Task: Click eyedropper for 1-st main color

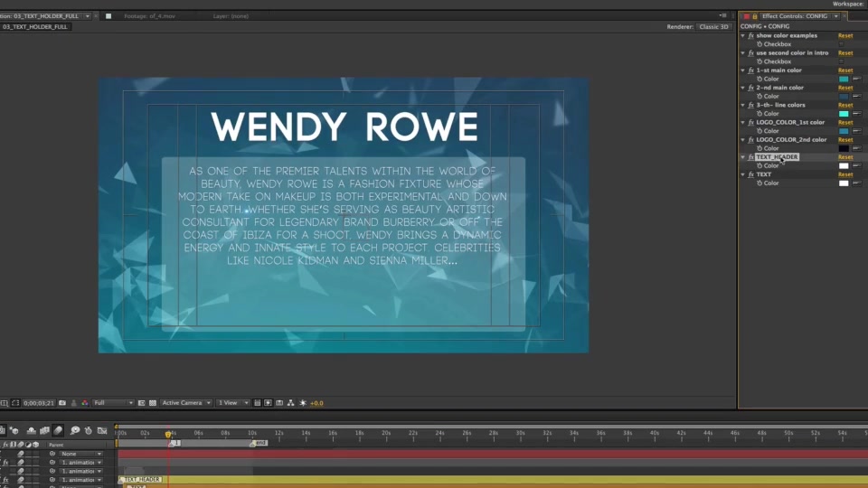Action: 857,79
